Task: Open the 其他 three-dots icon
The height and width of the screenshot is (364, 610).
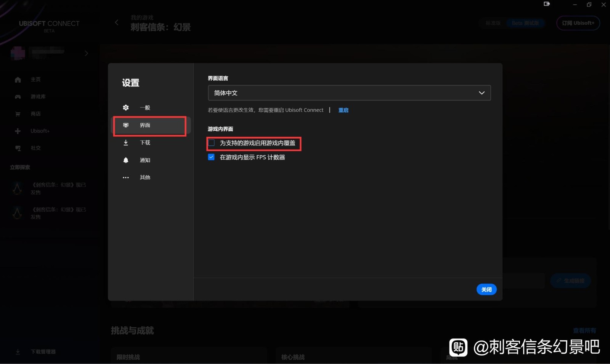Action: 126,177
